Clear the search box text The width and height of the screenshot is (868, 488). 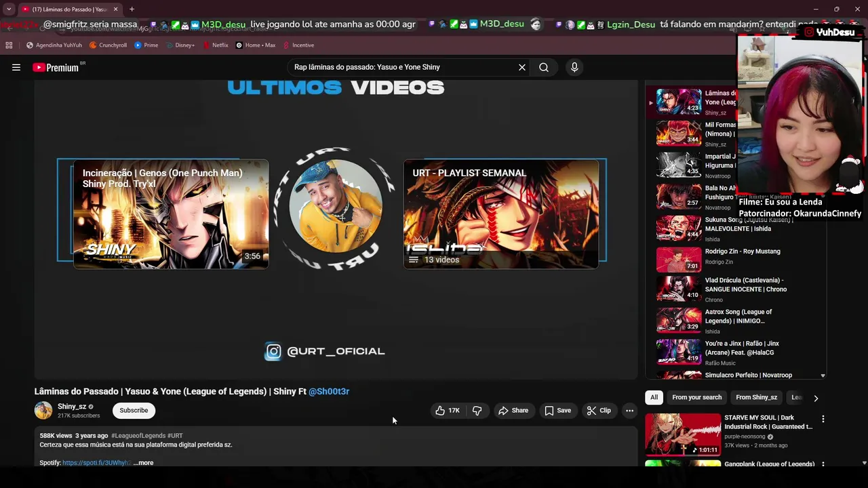(522, 67)
